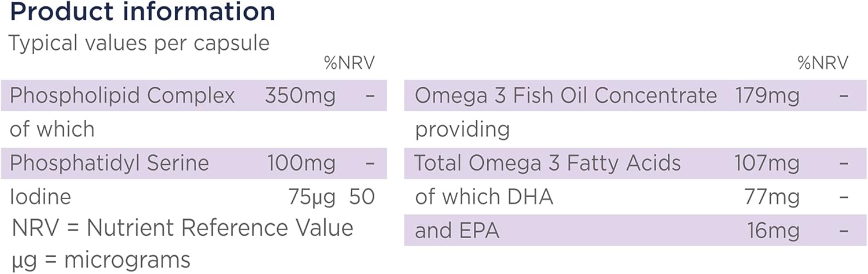Select the 100mg Phosphatidyl Serine amount
Viewport: 868px width, 274px height.
point(301,163)
